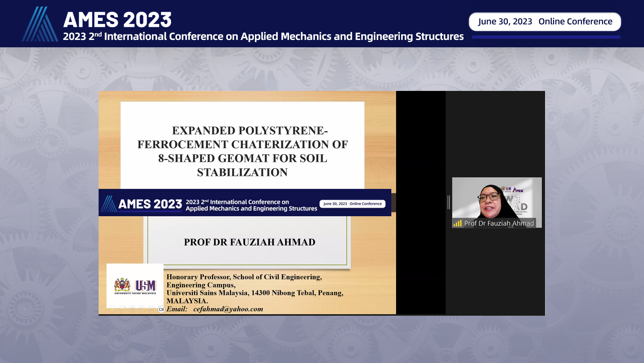The height and width of the screenshot is (363, 644).
Task: Open the pen and laser pointer tools
Action: (122, 309)
